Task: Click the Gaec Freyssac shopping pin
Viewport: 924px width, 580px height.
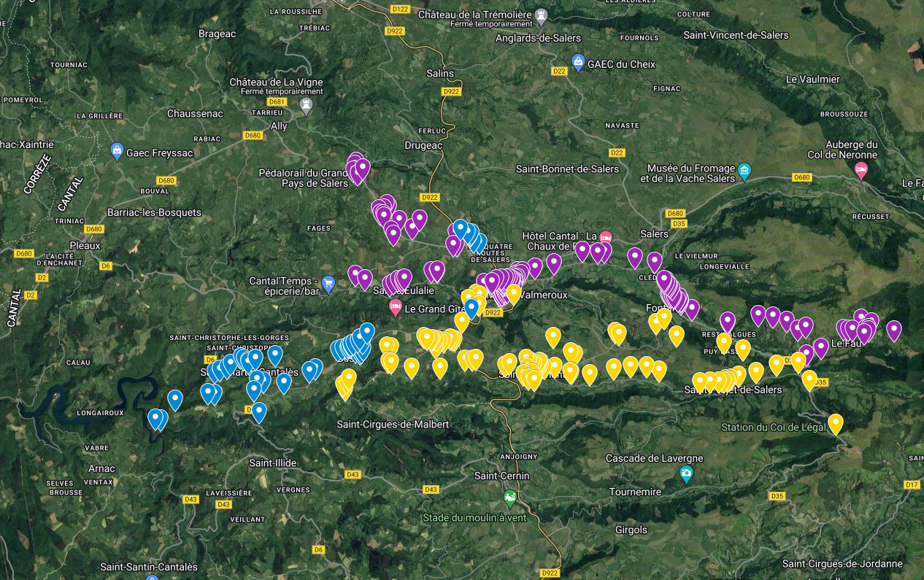Action: click(x=116, y=151)
